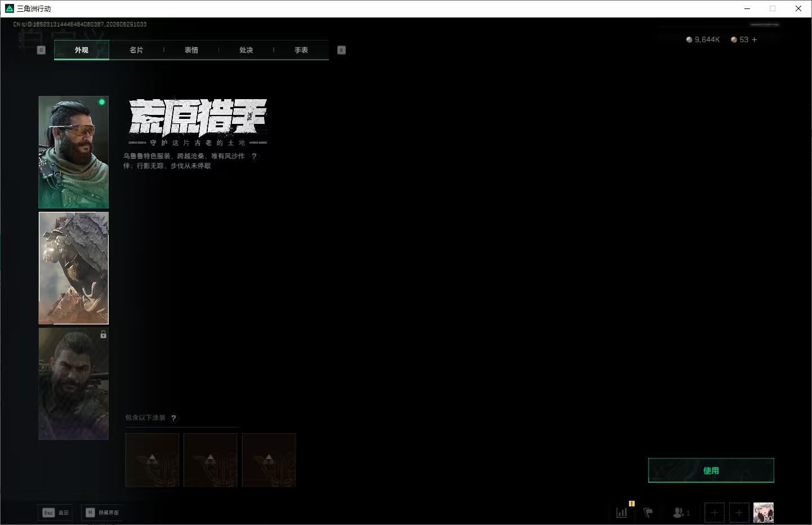This screenshot has height=525, width=812.
Task: Click the E next-tab key icon
Action: (x=341, y=50)
